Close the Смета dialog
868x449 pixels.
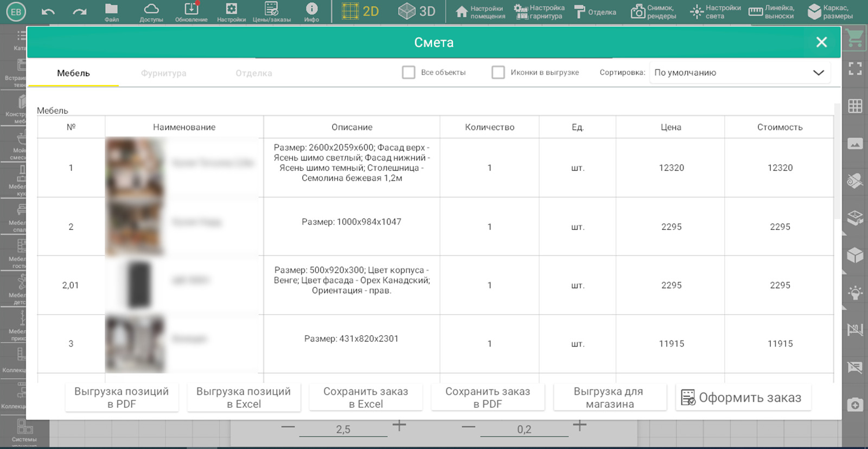point(821,42)
